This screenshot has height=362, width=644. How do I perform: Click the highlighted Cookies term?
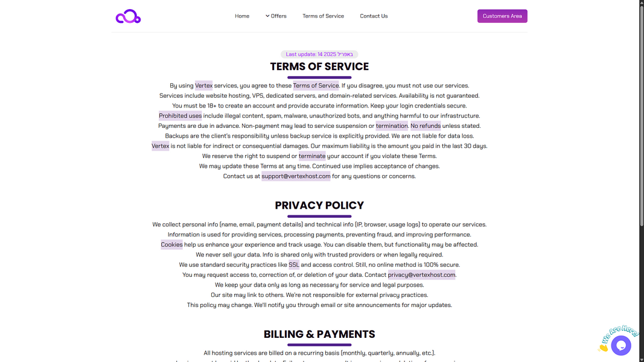(x=171, y=244)
